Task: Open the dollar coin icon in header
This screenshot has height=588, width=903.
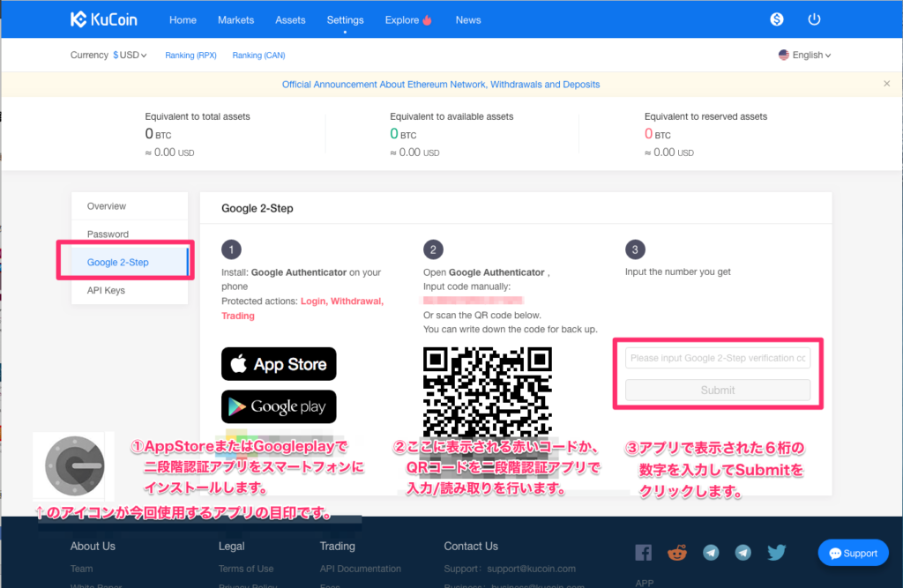Action: 776,19
